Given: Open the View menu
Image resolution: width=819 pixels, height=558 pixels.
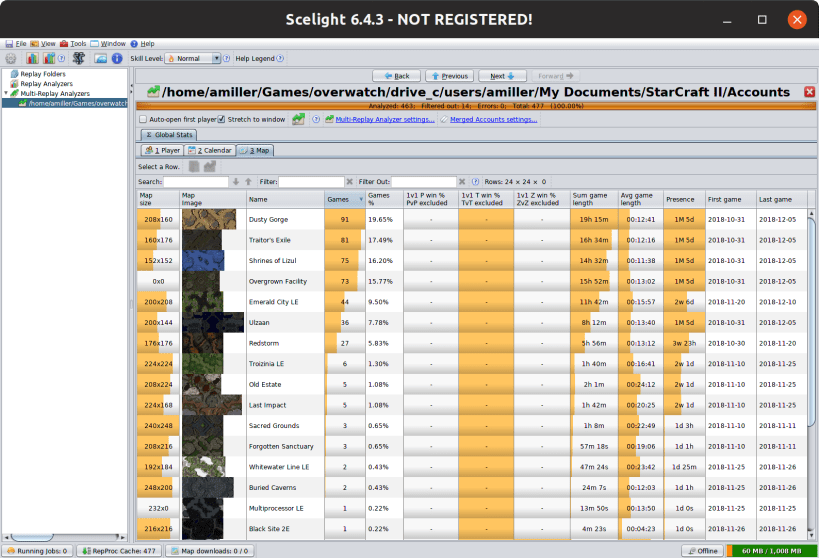Looking at the screenshot, I should (x=43, y=44).
